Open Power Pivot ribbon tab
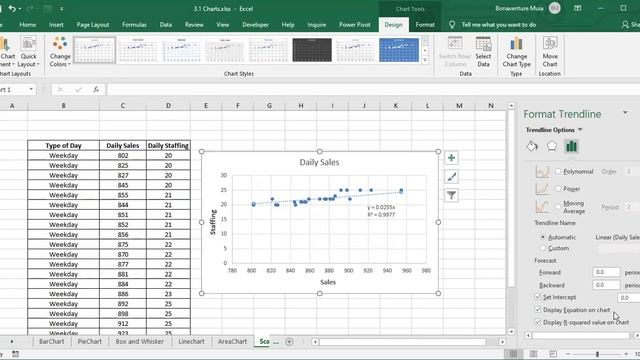Image resolution: width=640 pixels, height=360 pixels. coord(354,24)
